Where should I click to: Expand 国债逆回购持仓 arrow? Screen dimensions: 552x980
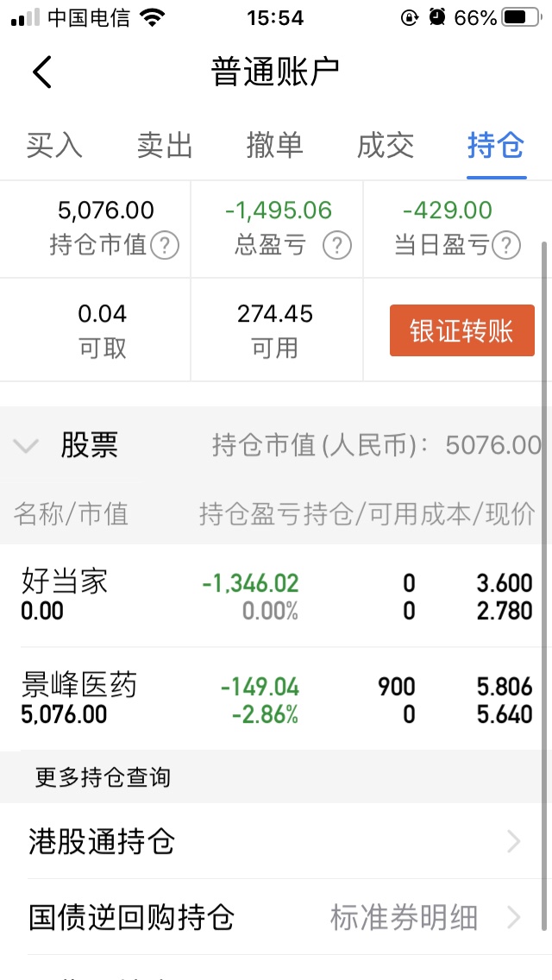[514, 917]
